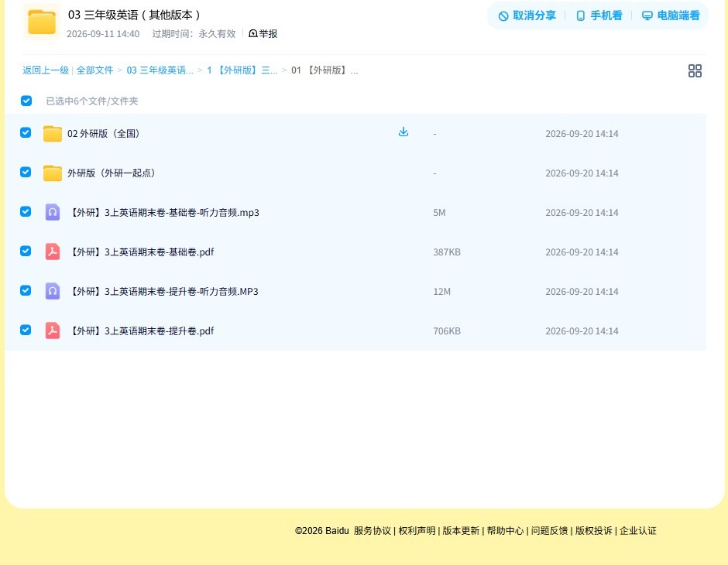Click 权利声明 footer link
The image size is (728, 565).
pyautogui.click(x=417, y=531)
